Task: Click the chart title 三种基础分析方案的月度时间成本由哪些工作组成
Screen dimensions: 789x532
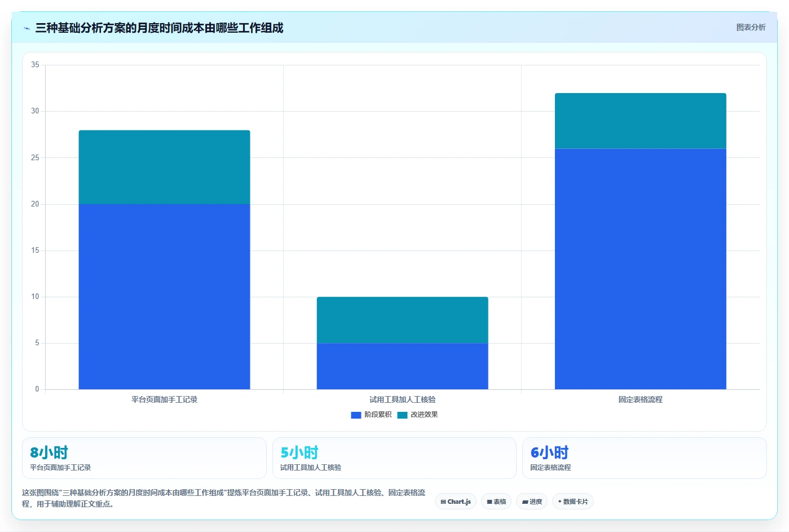Action: (x=159, y=28)
